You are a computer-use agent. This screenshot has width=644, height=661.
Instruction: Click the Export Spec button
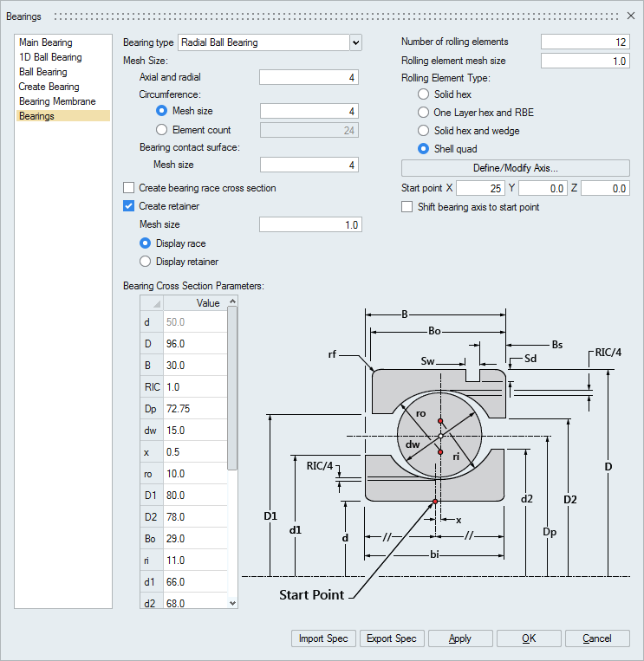tap(392, 638)
